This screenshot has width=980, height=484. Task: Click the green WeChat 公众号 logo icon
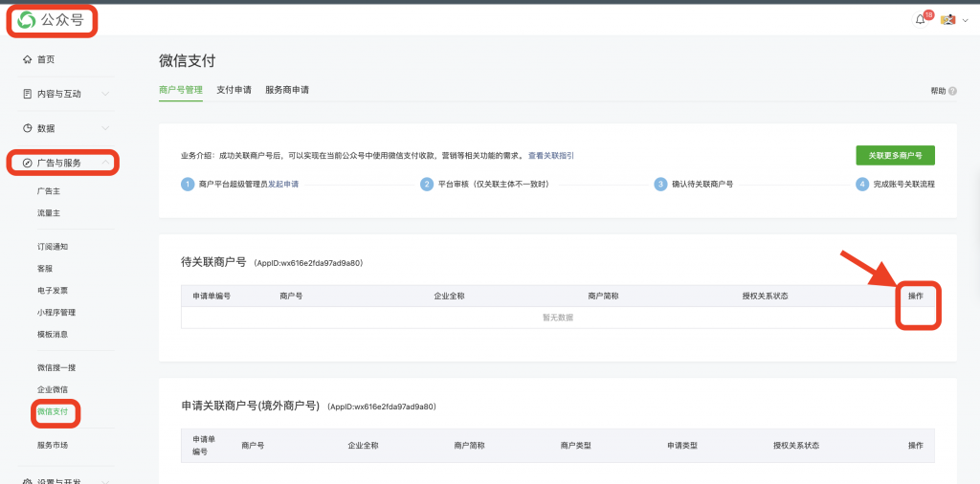pos(26,20)
